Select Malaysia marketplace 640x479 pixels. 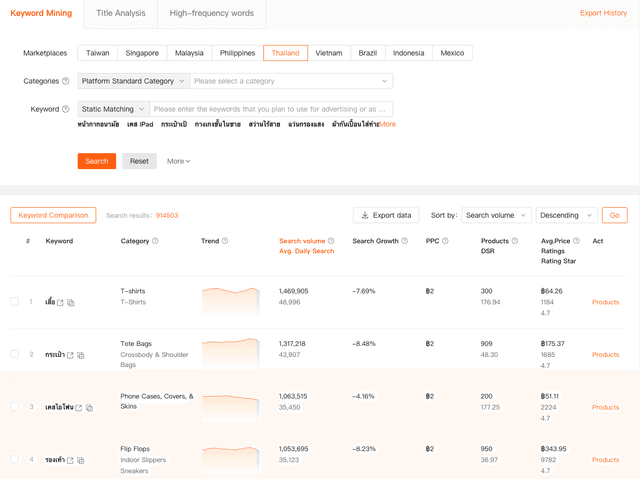pos(189,53)
